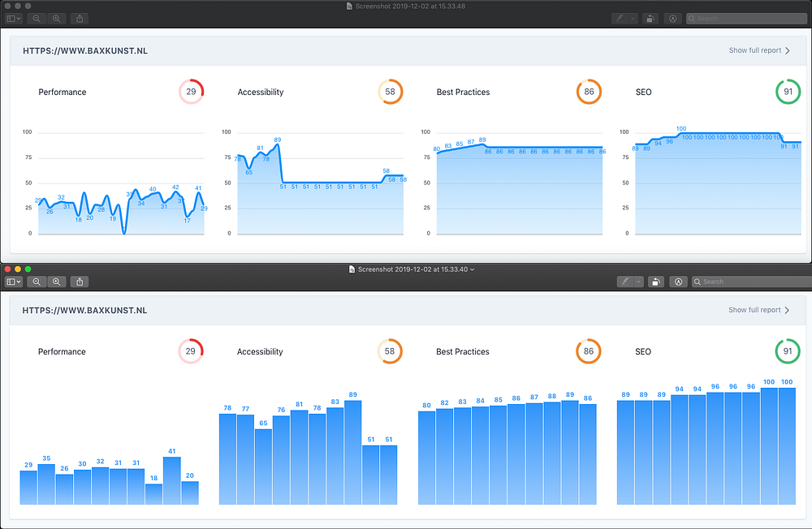Show Markup toolbar in 15.33.48 window
The width and height of the screenshot is (812, 529).
672,19
